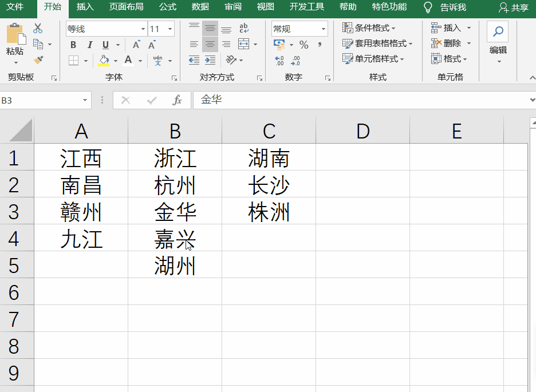536x392 pixels.
Task: Click the cell Borders icon
Action: tap(73, 61)
